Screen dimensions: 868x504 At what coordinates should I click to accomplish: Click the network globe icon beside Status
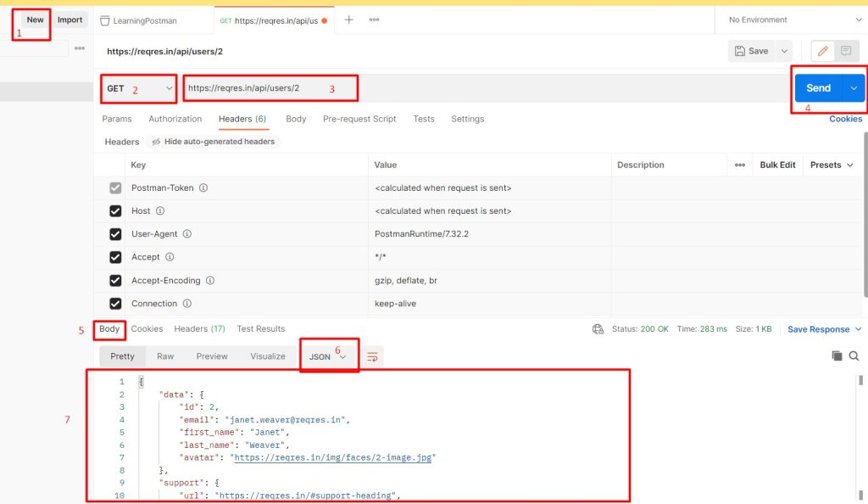point(598,329)
